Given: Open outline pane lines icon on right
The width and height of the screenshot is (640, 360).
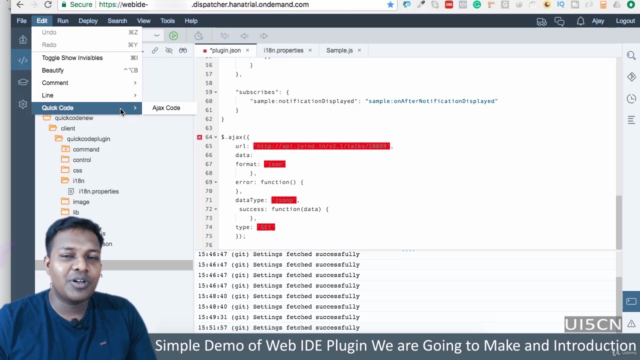Looking at the screenshot, I should tap(631, 120).
